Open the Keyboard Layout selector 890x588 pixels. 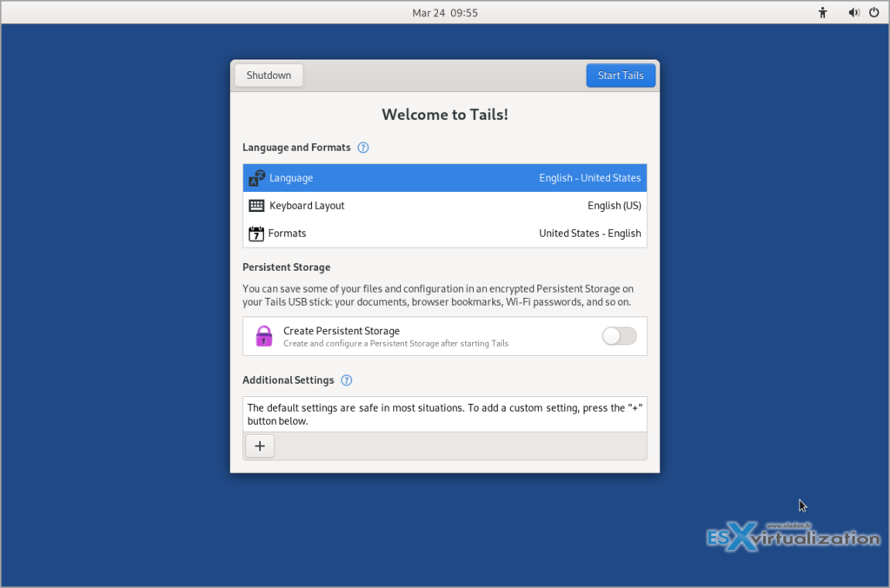pyautogui.click(x=445, y=205)
